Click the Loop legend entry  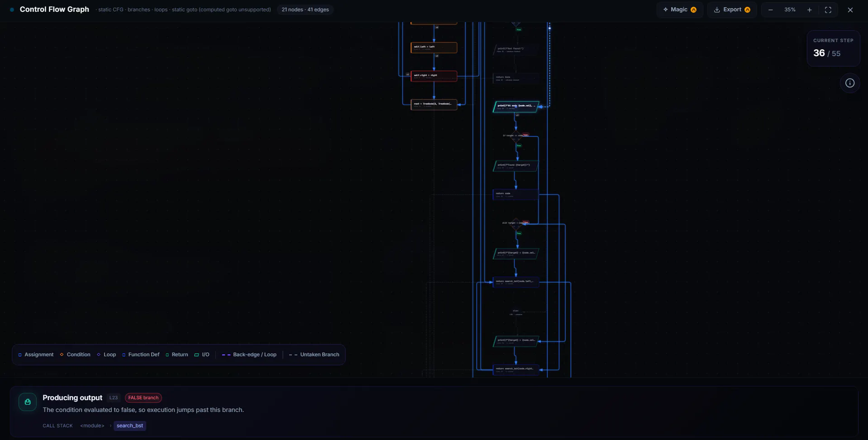click(106, 355)
